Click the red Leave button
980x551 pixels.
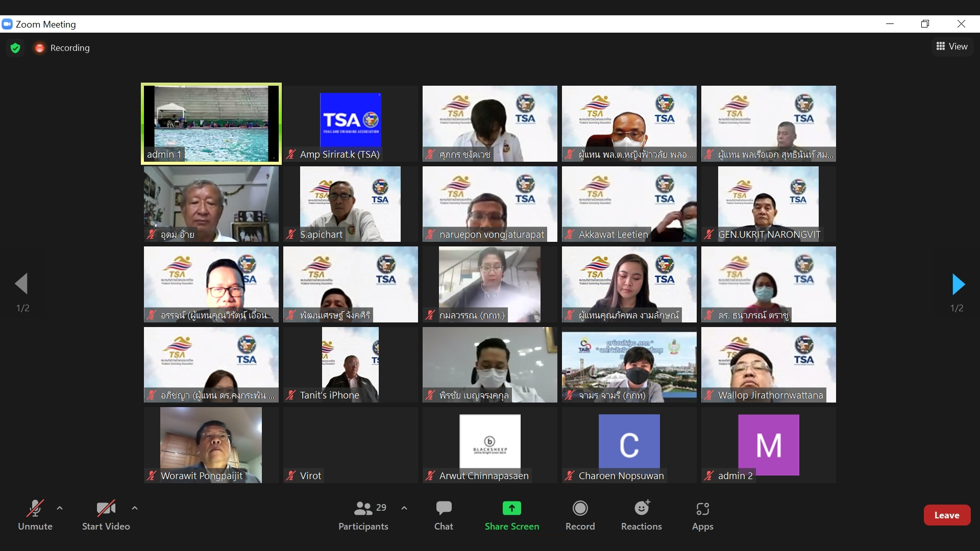tap(946, 515)
